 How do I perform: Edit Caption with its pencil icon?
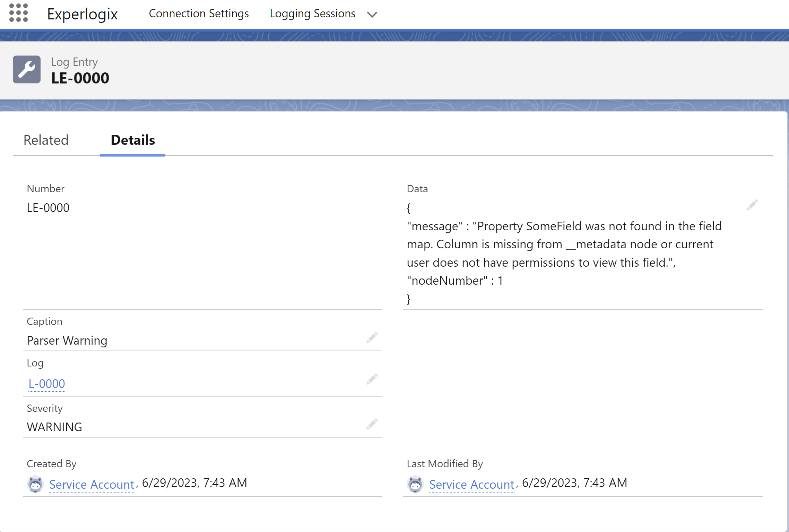pos(372,338)
